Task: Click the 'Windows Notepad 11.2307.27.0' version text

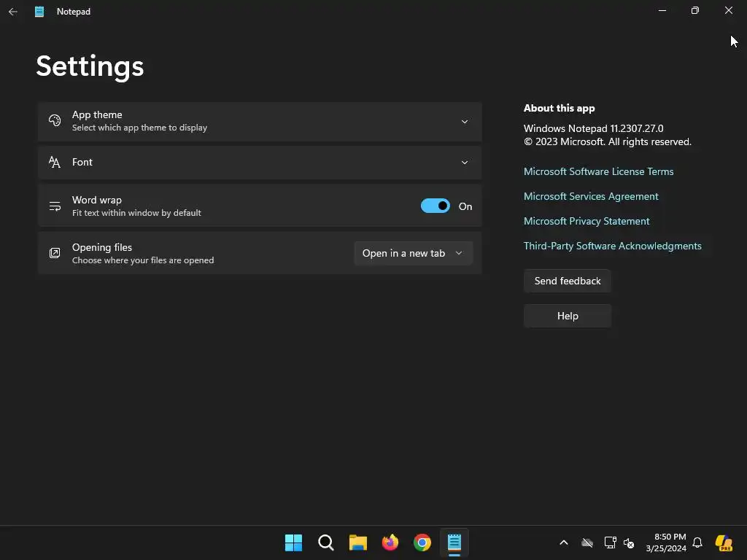Action: (x=593, y=128)
